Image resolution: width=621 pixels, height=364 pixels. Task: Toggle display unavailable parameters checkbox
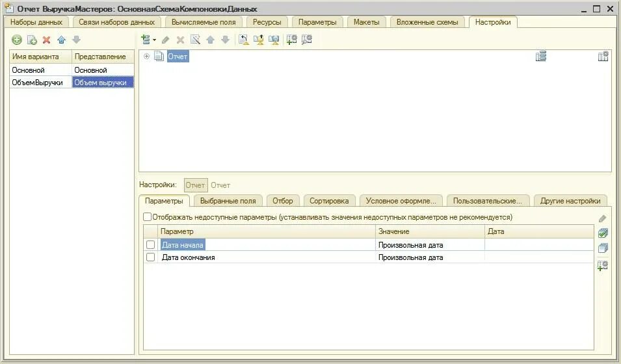pyautogui.click(x=148, y=217)
